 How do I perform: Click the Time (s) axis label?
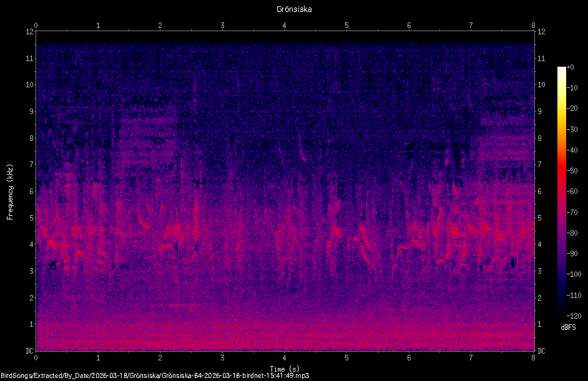tap(285, 369)
